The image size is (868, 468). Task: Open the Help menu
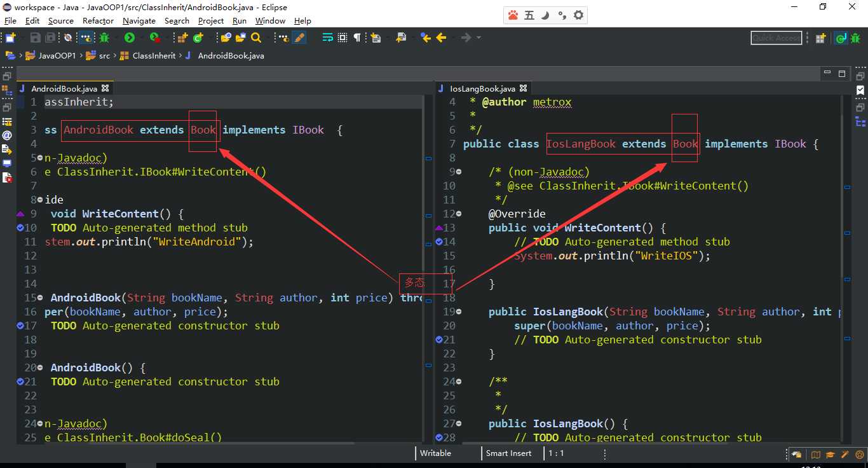302,20
